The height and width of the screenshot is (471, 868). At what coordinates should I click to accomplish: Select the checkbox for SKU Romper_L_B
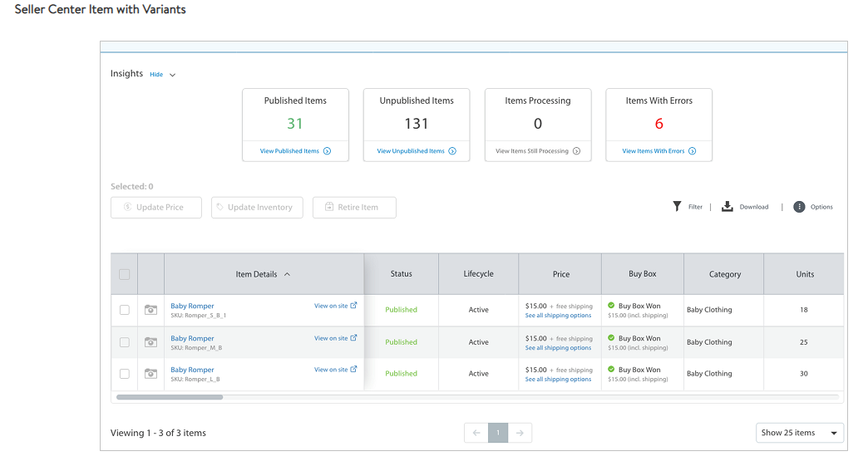125,374
